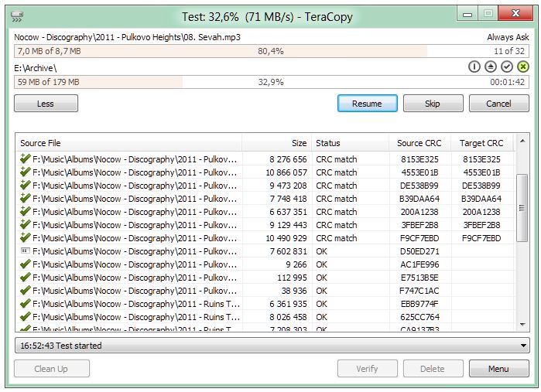Click checkmark icon of the 8 026 458 row

click(x=26, y=316)
